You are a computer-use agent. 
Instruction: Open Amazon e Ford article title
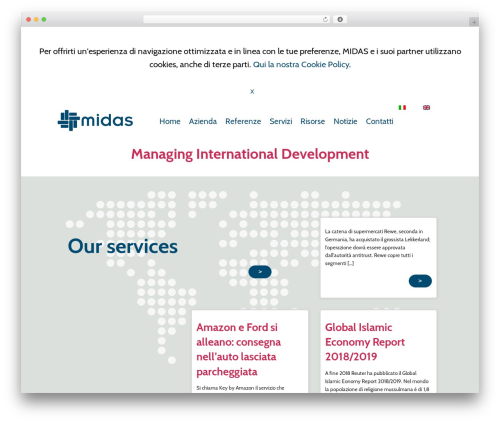239,349
